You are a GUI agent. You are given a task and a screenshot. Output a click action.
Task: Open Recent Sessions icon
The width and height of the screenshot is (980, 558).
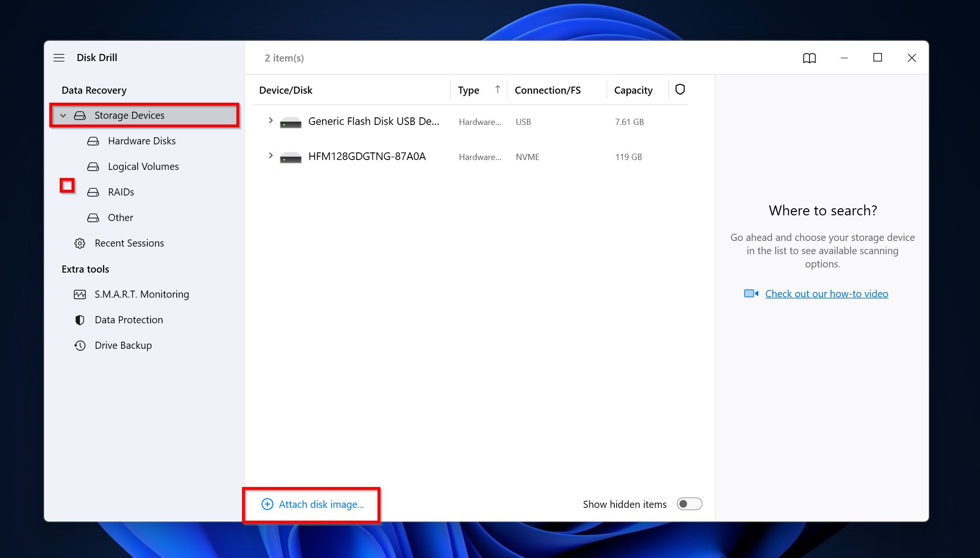pos(80,243)
